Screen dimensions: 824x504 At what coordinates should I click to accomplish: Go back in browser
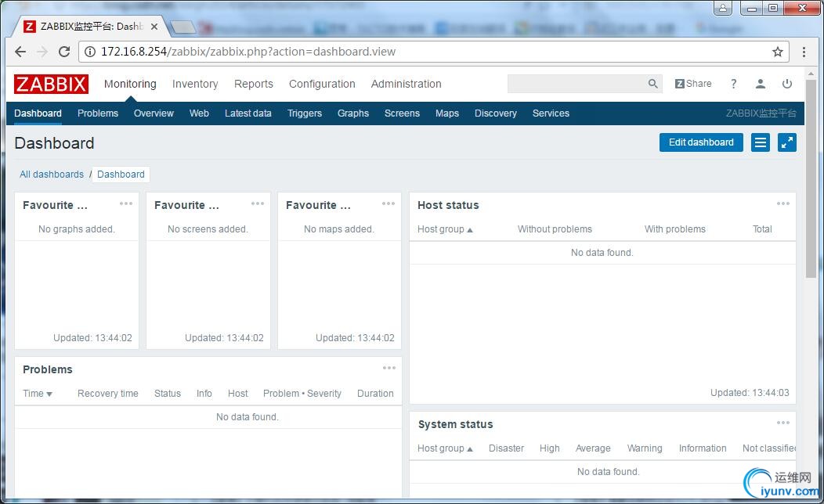[20, 52]
